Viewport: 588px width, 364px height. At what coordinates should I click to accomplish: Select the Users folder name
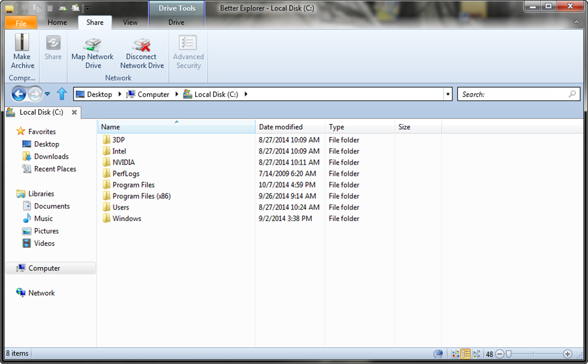pos(121,208)
